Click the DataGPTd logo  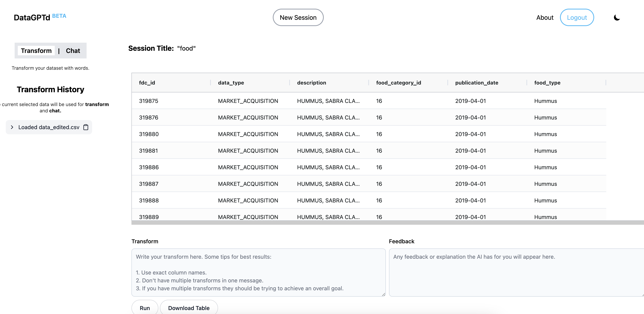[32, 18]
